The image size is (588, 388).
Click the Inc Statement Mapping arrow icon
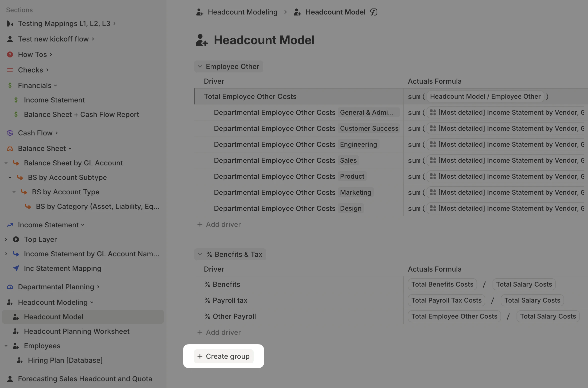click(16, 268)
